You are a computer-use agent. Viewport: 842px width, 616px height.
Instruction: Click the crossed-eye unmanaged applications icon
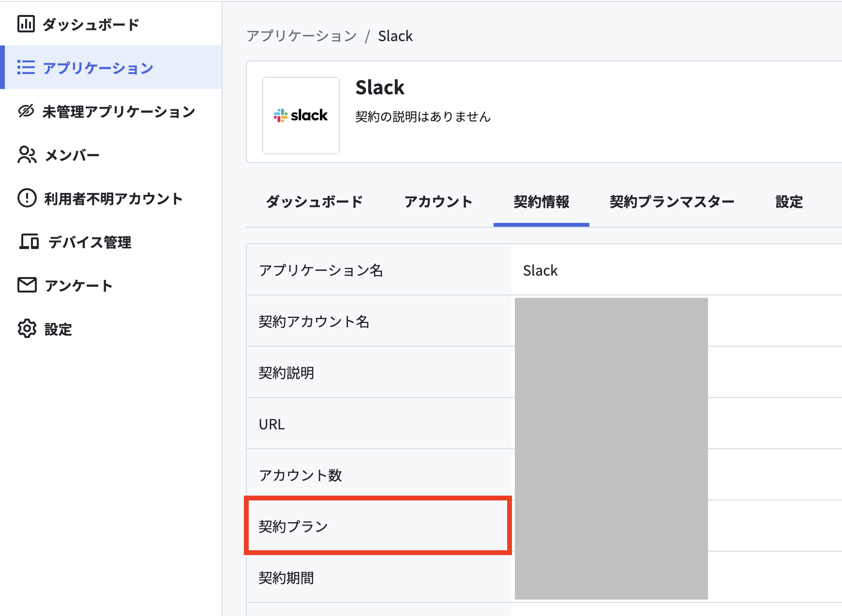tap(26, 111)
